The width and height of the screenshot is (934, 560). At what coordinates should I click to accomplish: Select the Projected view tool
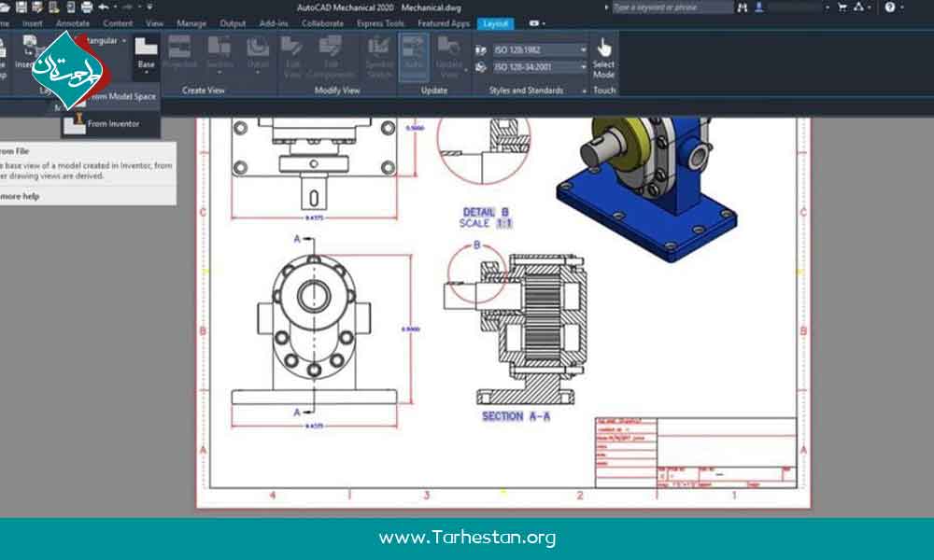(x=179, y=53)
